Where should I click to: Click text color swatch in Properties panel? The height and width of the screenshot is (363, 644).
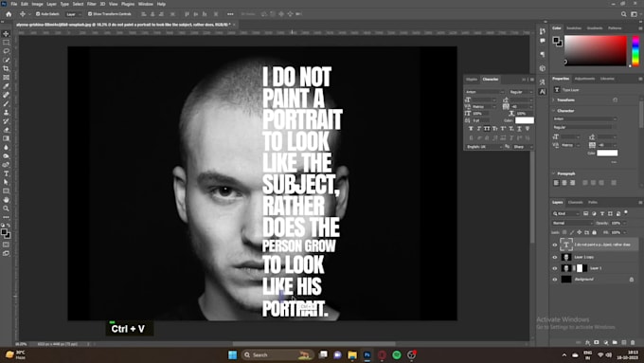pos(607,153)
